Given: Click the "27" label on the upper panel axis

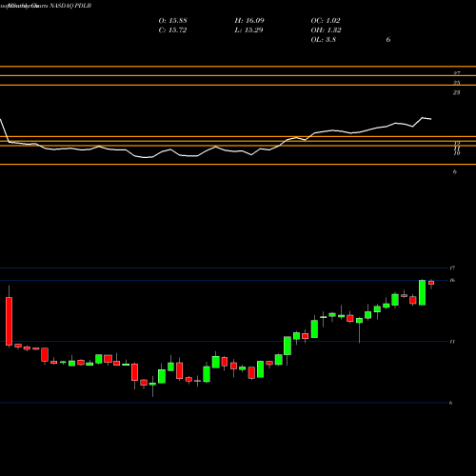Looking at the screenshot, I should click(x=456, y=73).
